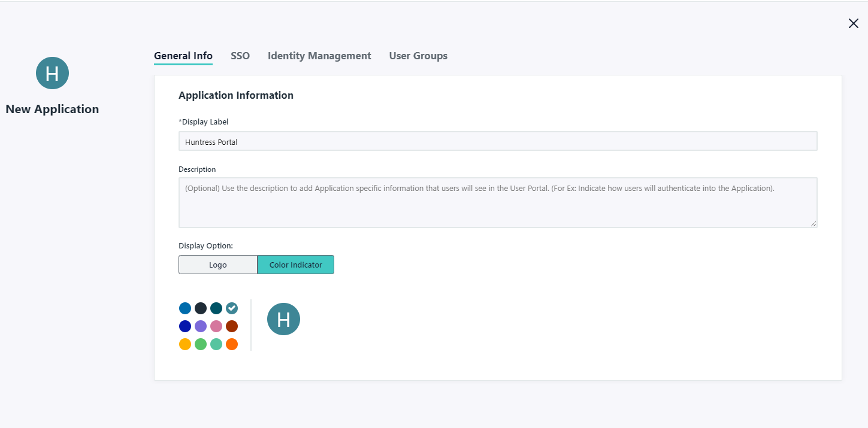This screenshot has width=868, height=428.
Task: Pick the medium blue color swatch
Action: pyautogui.click(x=185, y=308)
